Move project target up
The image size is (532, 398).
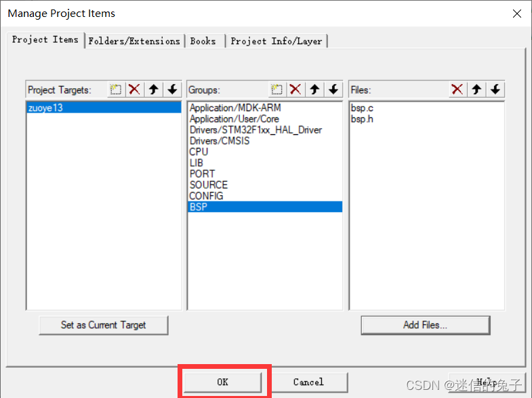click(154, 89)
